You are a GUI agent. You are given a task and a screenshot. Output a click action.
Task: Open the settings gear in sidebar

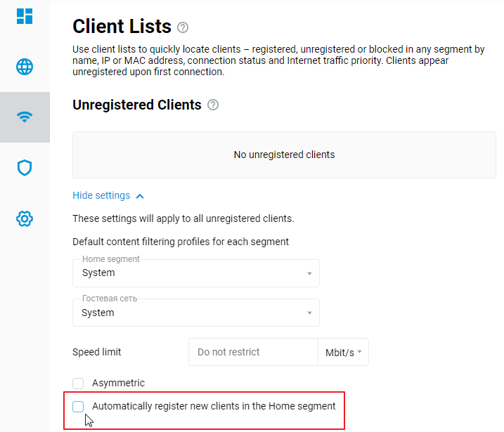click(25, 219)
